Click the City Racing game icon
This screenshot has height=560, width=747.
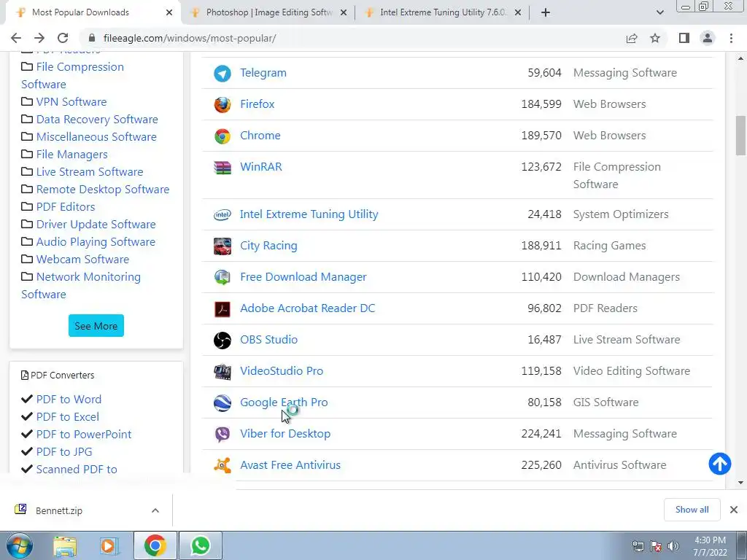click(x=222, y=246)
